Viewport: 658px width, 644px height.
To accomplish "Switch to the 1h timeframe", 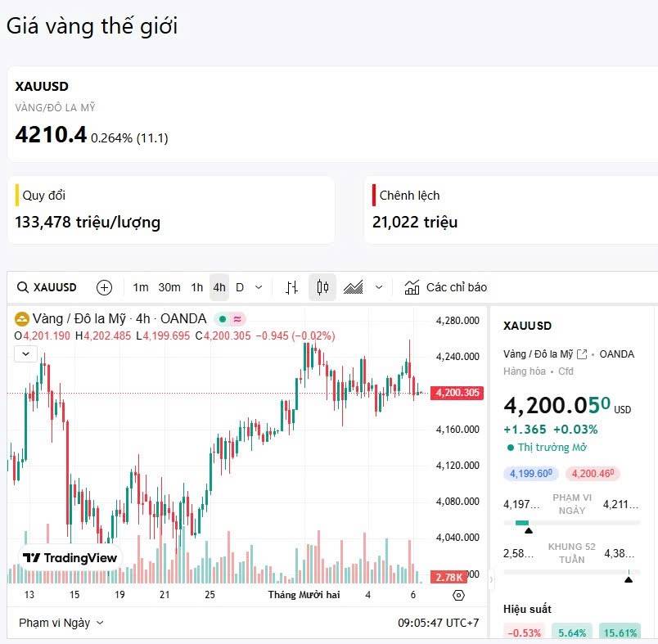I will [196, 287].
